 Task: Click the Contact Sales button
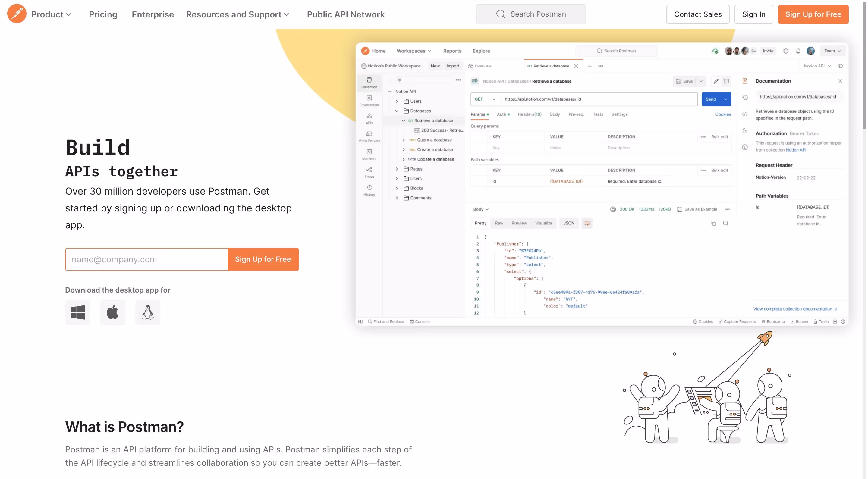click(x=697, y=14)
